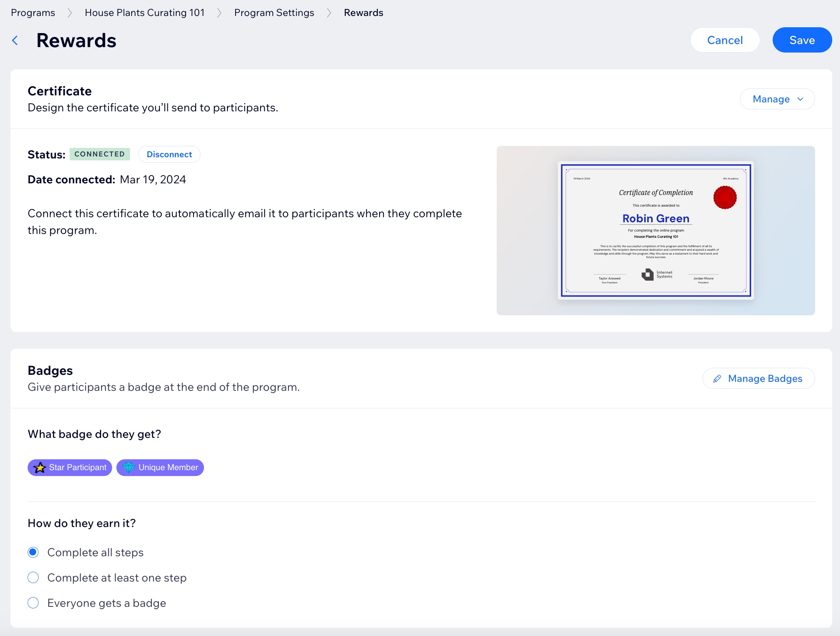Viewport: 840px width, 636px height.
Task: Click the red seal on certificate preview
Action: (724, 197)
